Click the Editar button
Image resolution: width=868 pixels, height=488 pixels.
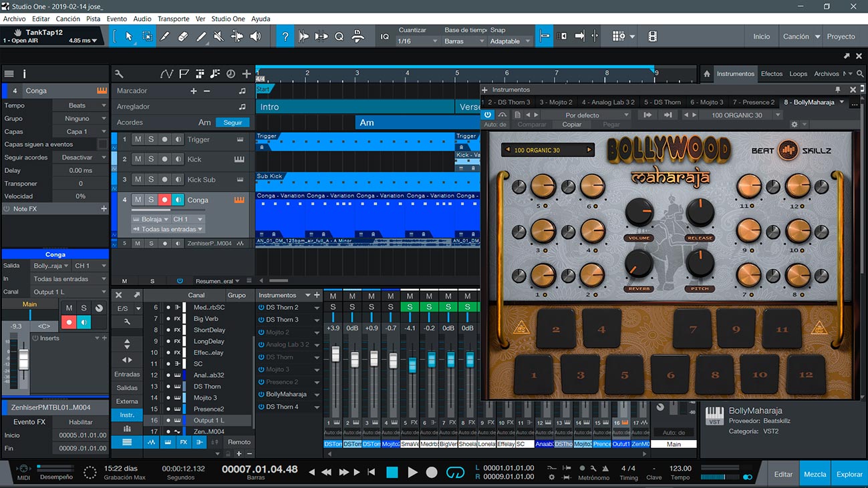(783, 474)
